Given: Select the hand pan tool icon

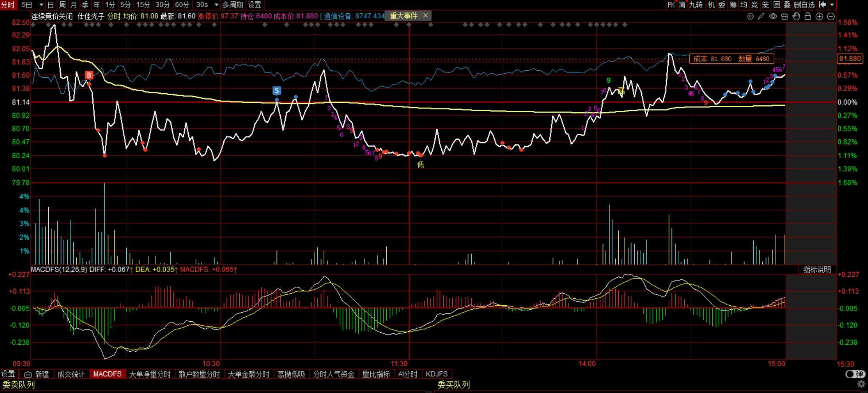Looking at the screenshot, I should (x=796, y=16).
